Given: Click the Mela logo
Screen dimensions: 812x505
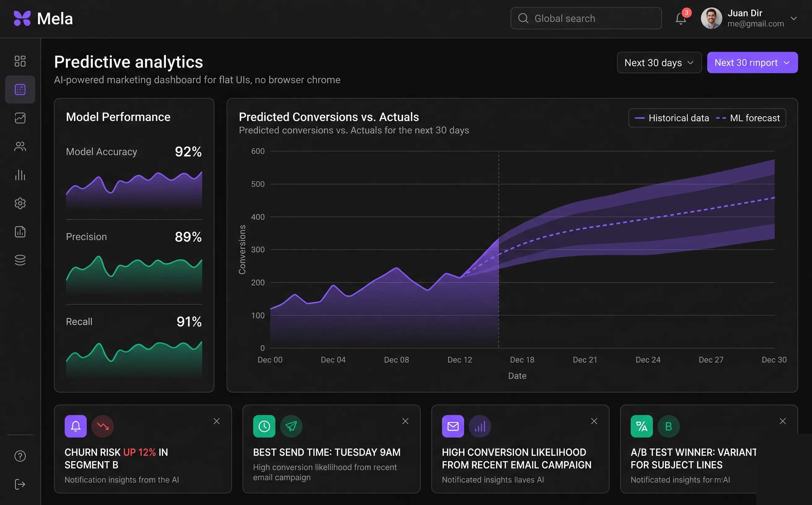Looking at the screenshot, I should (x=43, y=18).
